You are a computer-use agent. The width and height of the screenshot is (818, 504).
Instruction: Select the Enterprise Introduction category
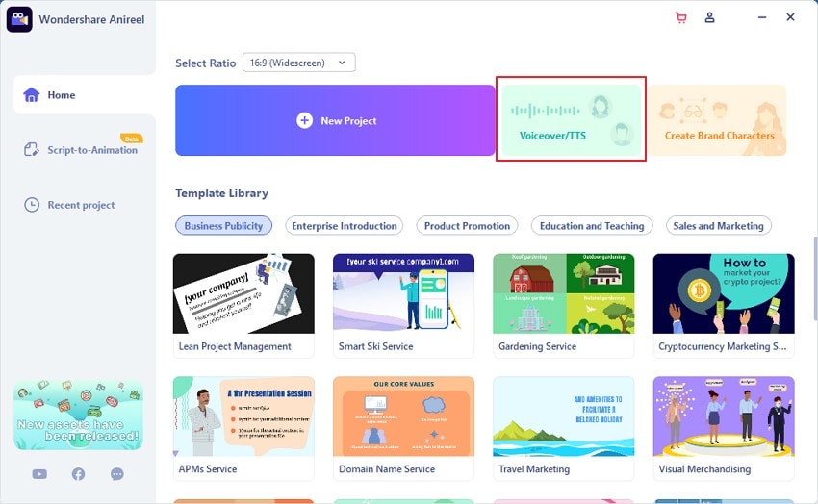coord(345,226)
